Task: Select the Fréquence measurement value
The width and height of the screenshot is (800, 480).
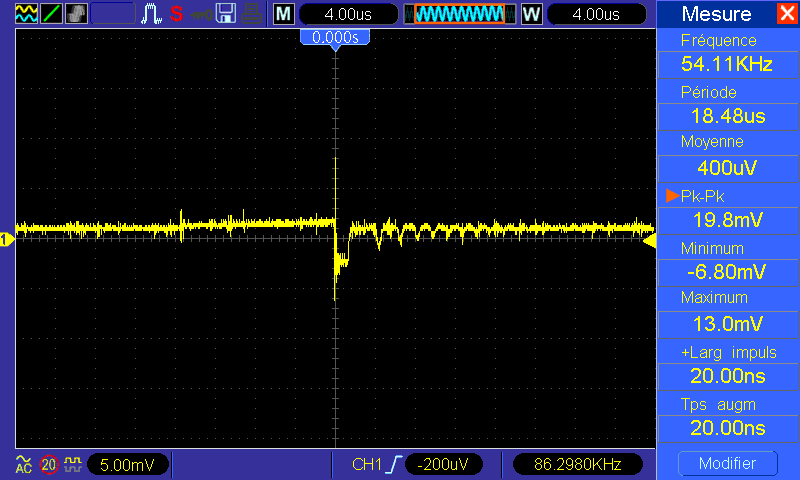Action: [727, 65]
